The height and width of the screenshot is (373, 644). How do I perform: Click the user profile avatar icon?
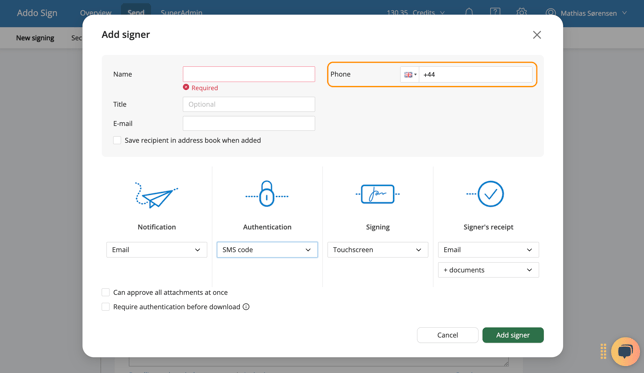(550, 13)
